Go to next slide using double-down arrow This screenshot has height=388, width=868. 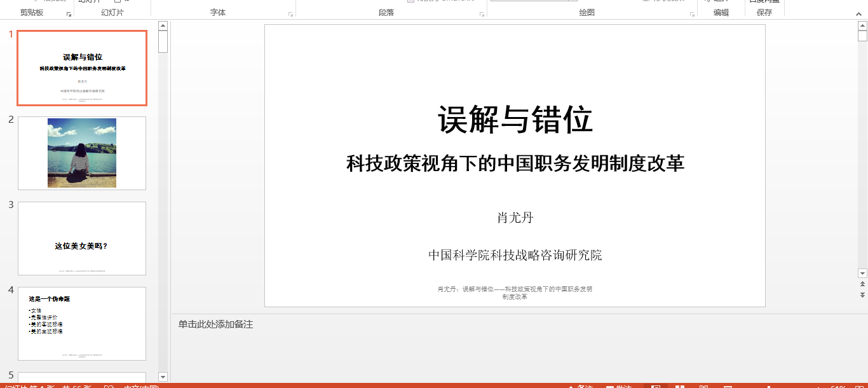tap(862, 295)
